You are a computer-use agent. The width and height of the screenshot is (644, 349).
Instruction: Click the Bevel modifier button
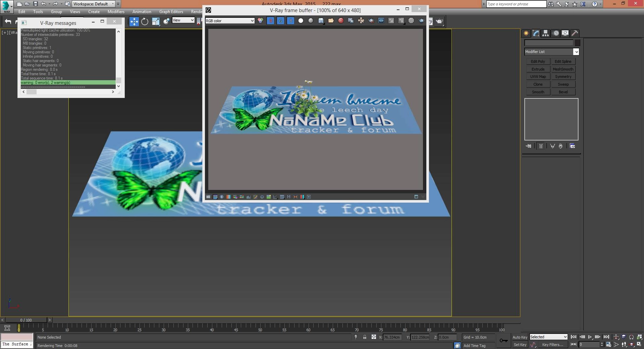(x=563, y=92)
